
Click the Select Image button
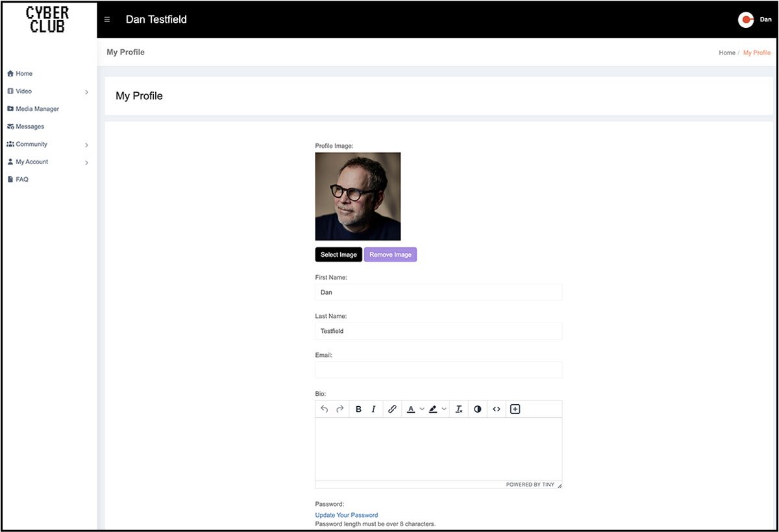pyautogui.click(x=338, y=255)
